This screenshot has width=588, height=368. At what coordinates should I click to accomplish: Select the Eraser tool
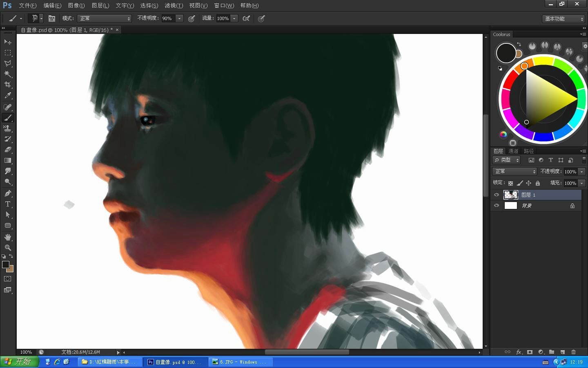[x=8, y=150]
